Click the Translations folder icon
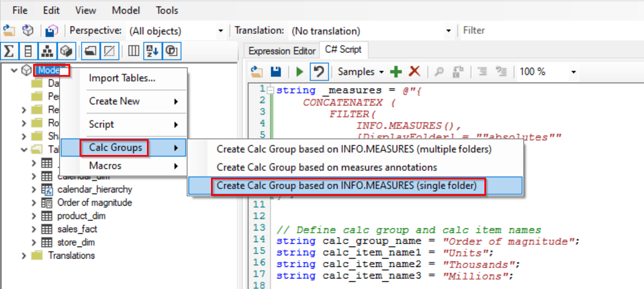644x289 pixels. tap(37, 255)
